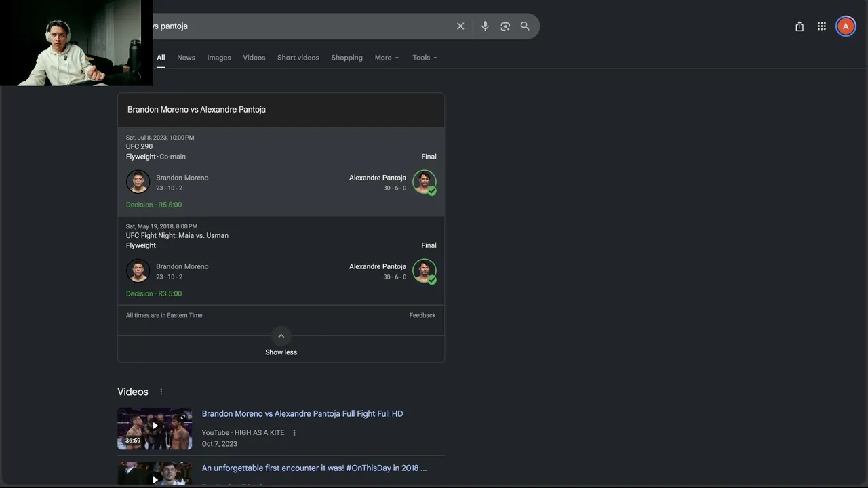868x488 pixels.
Task: Switch to the Shopping tab
Action: (347, 58)
